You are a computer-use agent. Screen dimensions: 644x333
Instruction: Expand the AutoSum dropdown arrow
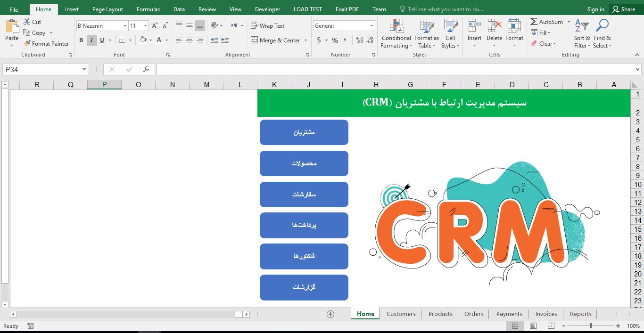569,22
